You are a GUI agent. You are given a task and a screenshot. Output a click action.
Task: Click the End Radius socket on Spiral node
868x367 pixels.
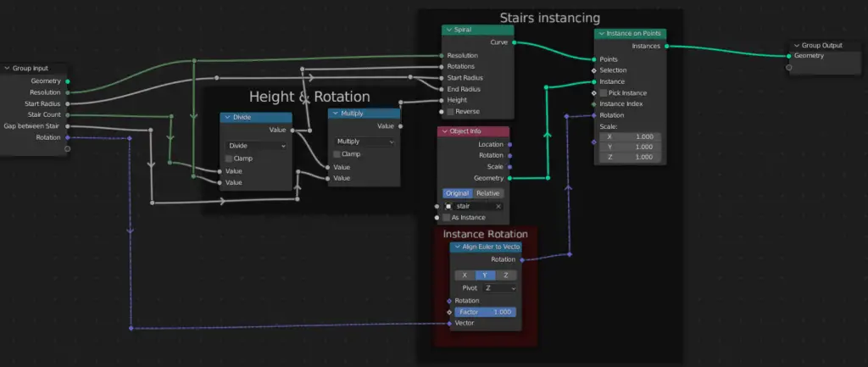[x=442, y=89]
